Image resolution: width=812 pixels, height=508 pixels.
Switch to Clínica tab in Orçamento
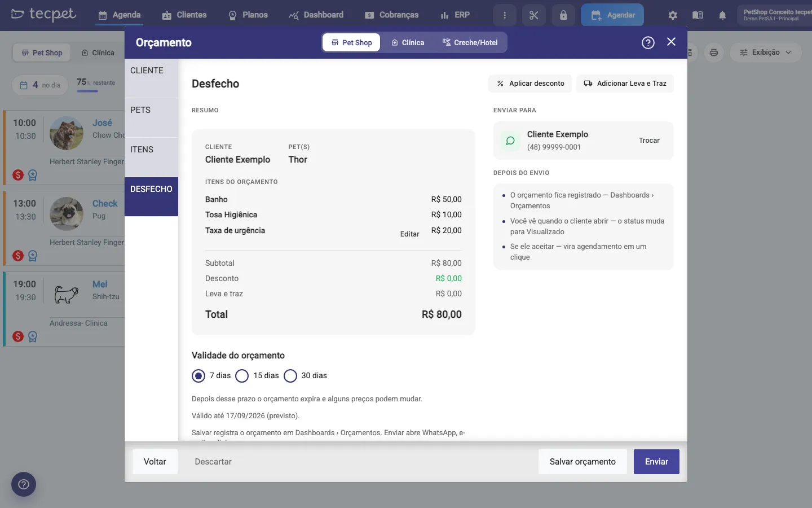pos(408,42)
